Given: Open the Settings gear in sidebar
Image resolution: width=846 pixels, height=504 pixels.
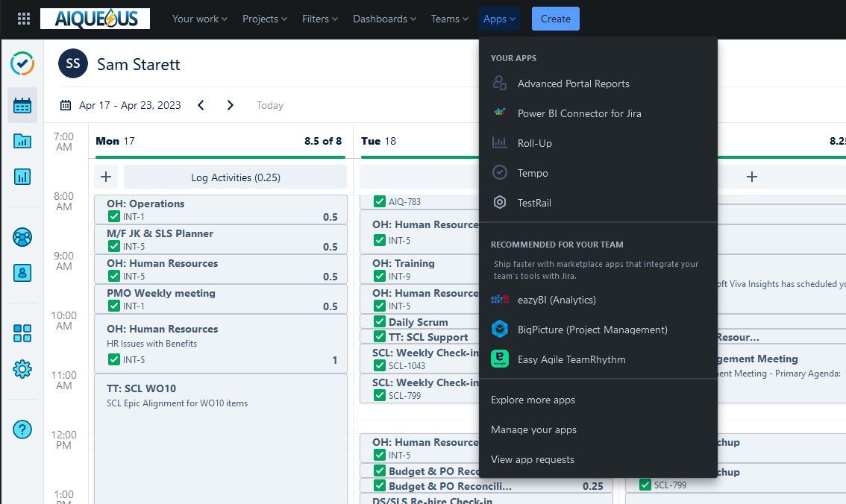Looking at the screenshot, I should click(22, 369).
